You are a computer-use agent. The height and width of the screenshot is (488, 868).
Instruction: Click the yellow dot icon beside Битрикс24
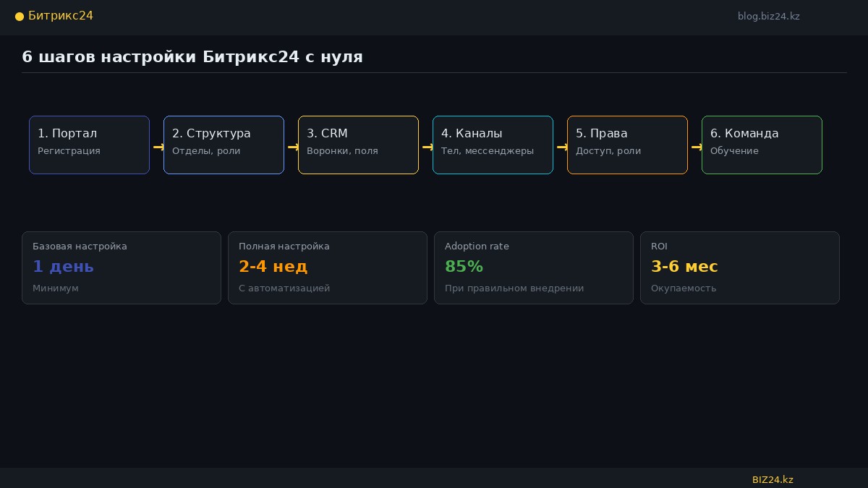[x=20, y=17]
